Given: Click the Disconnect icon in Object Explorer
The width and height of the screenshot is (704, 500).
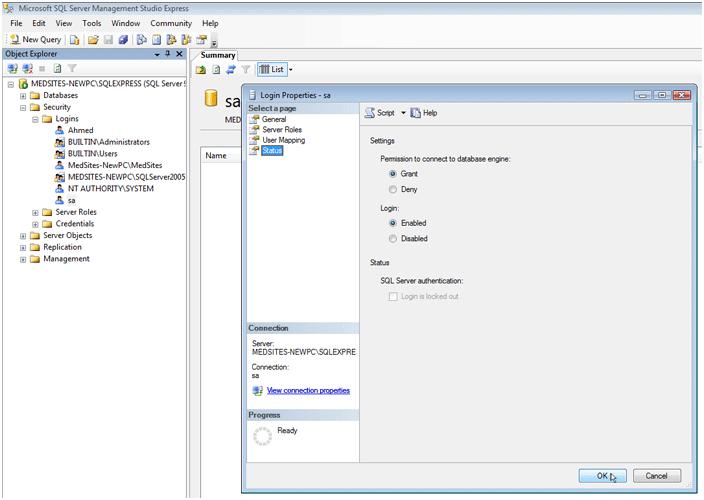Looking at the screenshot, I should coord(27,69).
